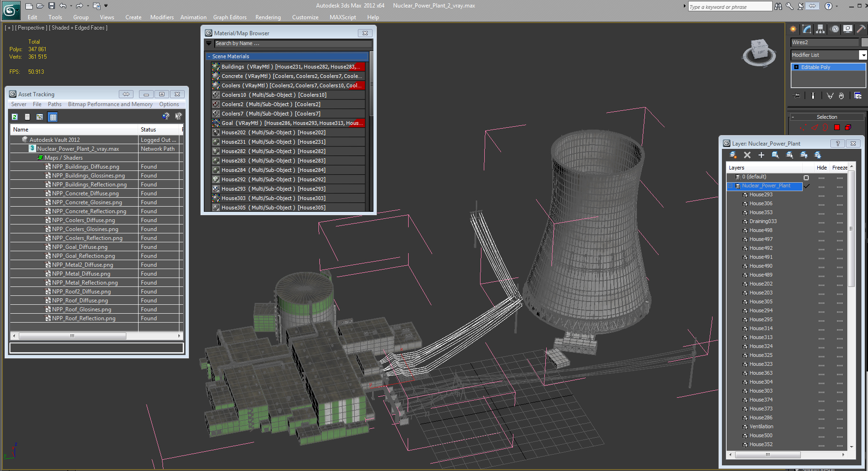The width and height of the screenshot is (868, 471).
Task: Toggle Freeze for House498 object
Action: (x=840, y=232)
